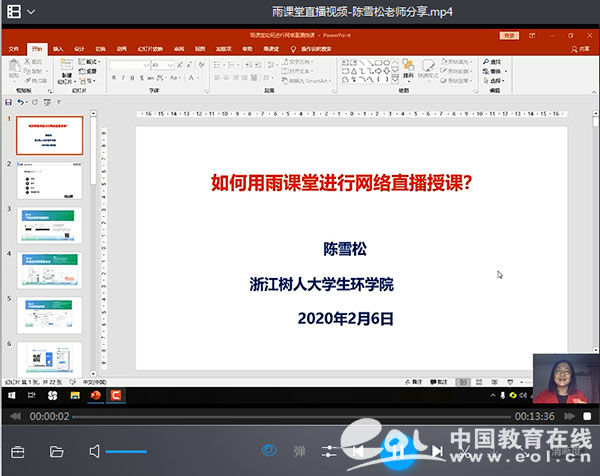Open the Customize Quick Access Toolbar arrow
Screen dimensions: 600x476
coord(59,102)
